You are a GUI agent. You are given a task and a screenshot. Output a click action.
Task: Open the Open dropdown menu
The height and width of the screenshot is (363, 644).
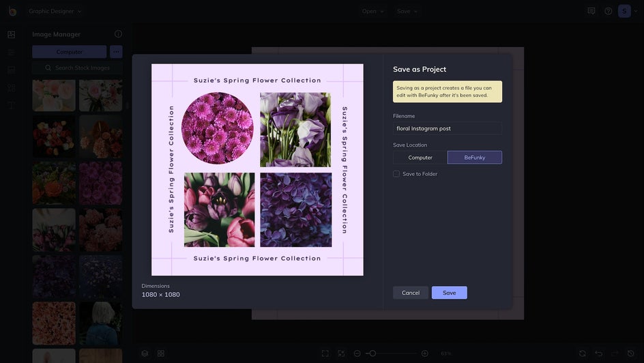(x=372, y=11)
